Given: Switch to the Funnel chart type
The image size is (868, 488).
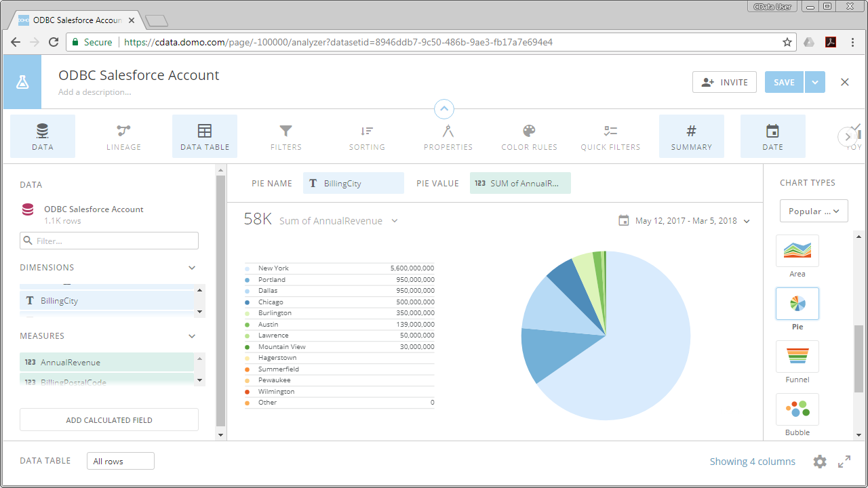Looking at the screenshot, I should (797, 357).
